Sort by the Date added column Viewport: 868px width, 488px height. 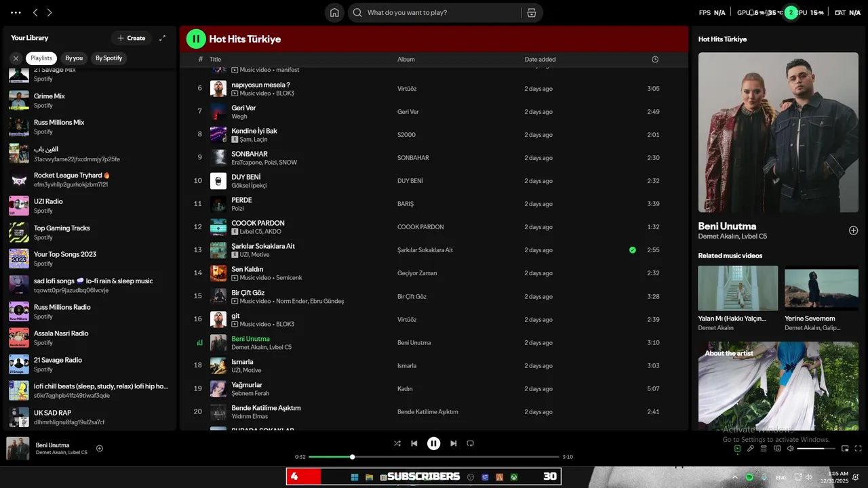pos(540,60)
